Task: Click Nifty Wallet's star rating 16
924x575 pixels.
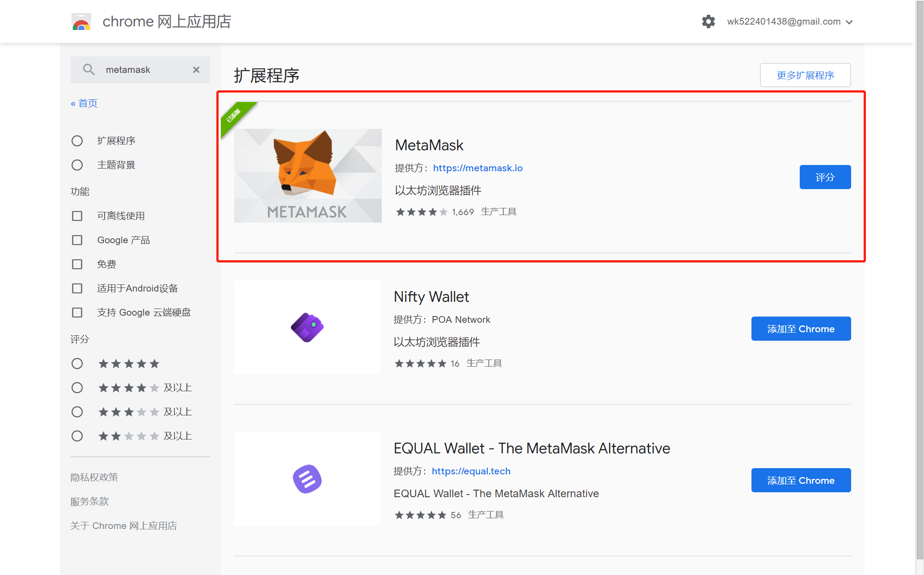Action: coord(427,364)
